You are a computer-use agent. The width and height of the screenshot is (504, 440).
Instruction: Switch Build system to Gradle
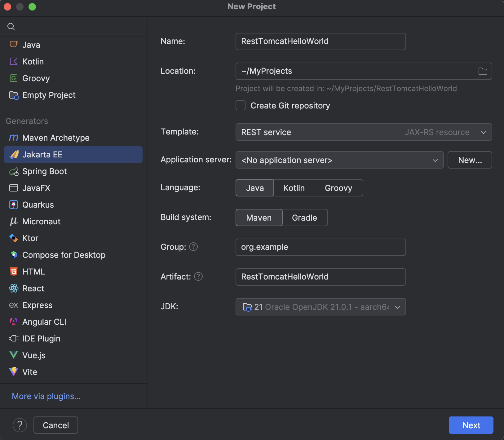coord(304,218)
